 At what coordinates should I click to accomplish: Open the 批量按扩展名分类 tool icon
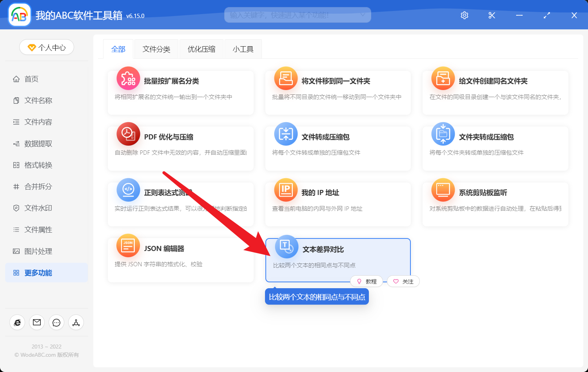(128, 78)
